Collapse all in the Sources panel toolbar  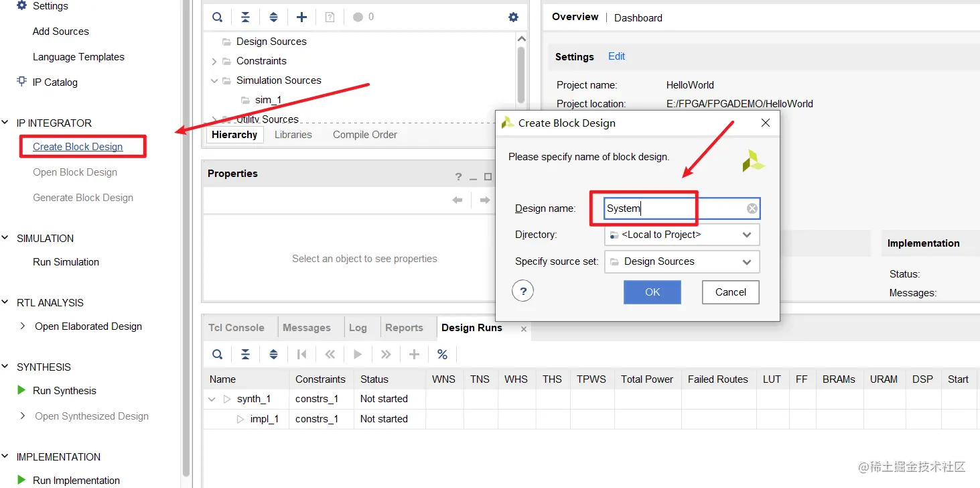245,17
